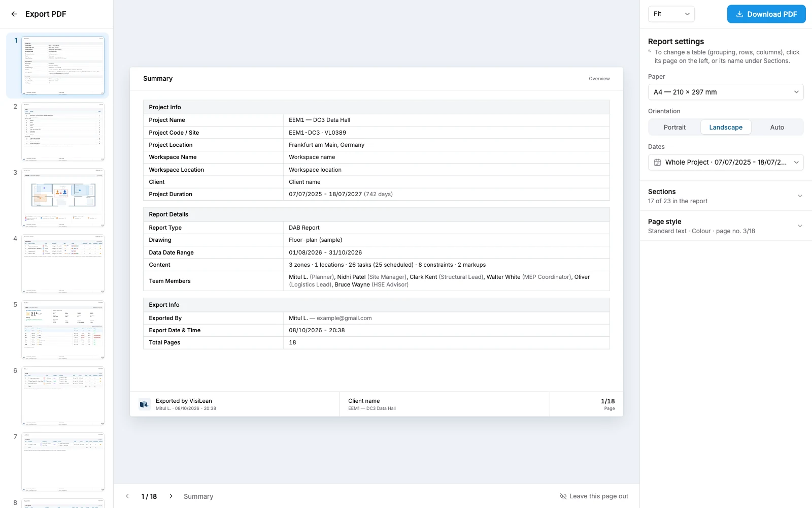
Task: Click the crossed-eye icon for leaving page out
Action: pyautogui.click(x=563, y=496)
